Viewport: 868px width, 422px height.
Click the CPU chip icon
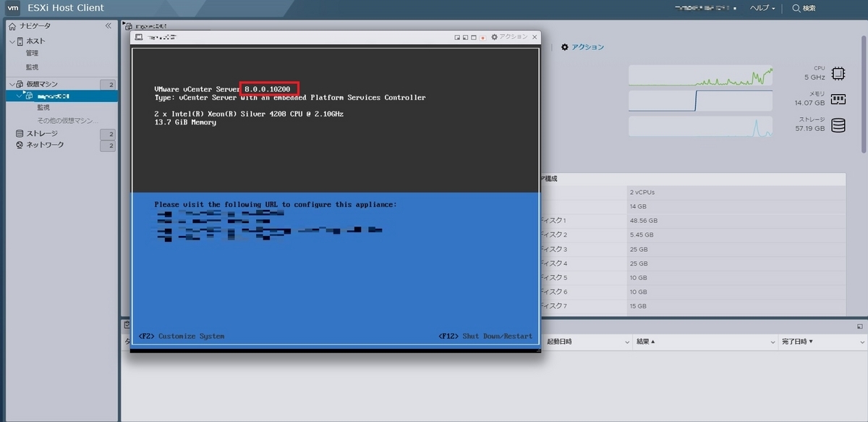838,73
